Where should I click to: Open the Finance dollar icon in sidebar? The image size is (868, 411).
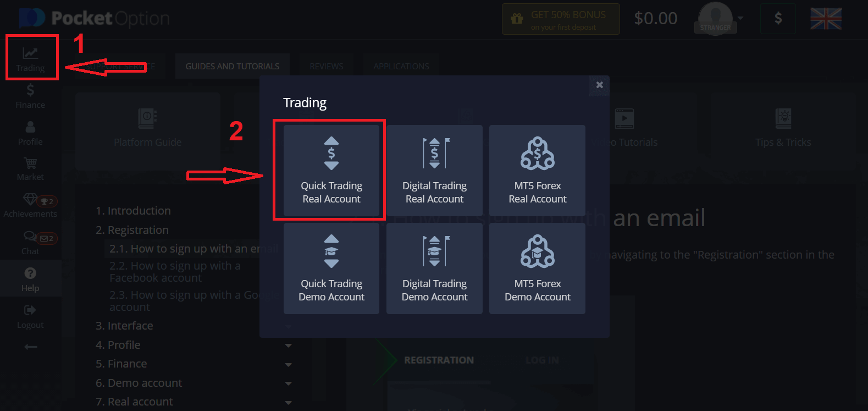(x=30, y=90)
